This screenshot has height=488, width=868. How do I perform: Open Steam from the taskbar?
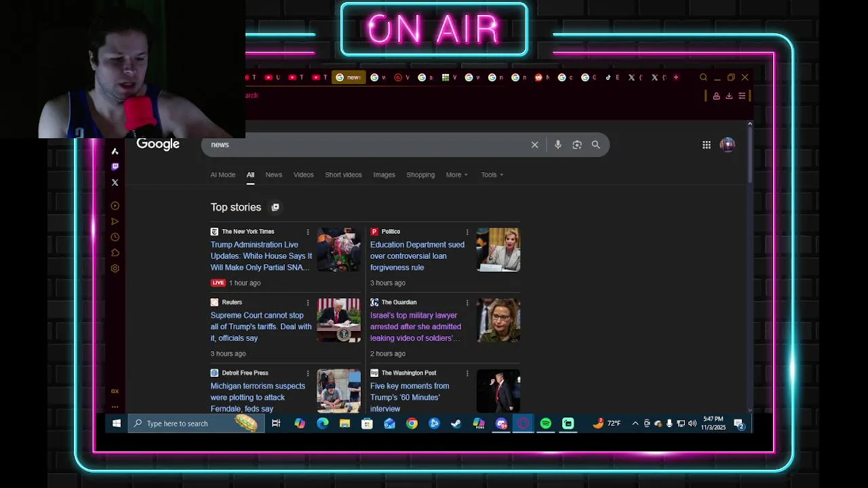coord(456,424)
